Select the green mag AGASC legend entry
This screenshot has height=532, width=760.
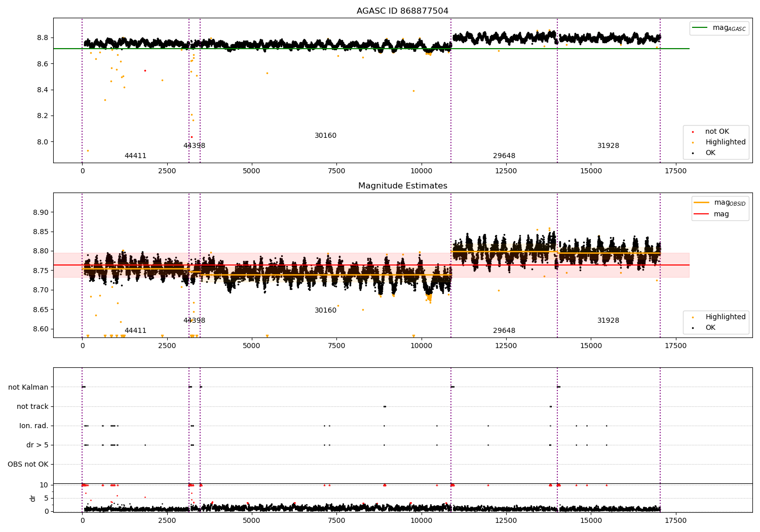coord(719,28)
